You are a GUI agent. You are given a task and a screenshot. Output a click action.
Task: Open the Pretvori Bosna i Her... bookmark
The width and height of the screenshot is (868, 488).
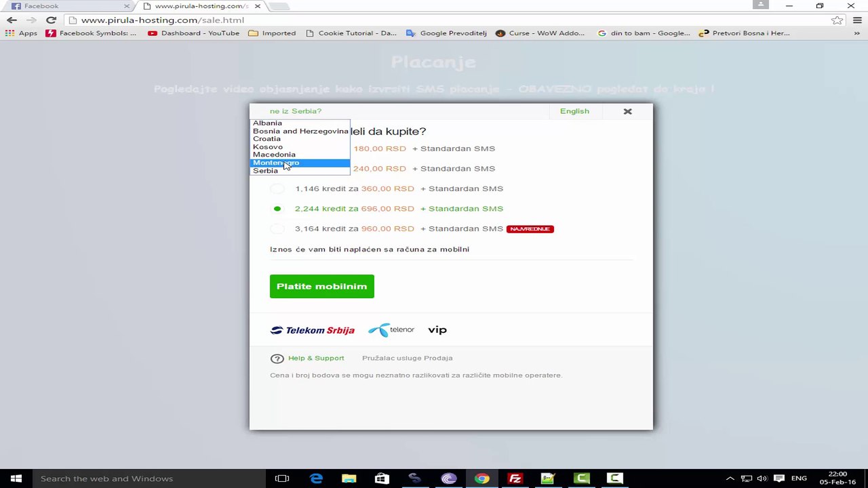(744, 33)
